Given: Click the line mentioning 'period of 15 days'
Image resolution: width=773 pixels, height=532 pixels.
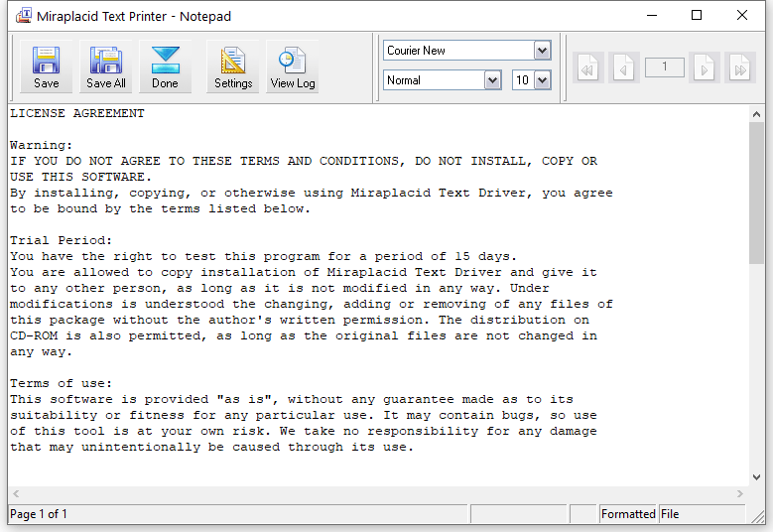Looking at the screenshot, I should (263, 256).
